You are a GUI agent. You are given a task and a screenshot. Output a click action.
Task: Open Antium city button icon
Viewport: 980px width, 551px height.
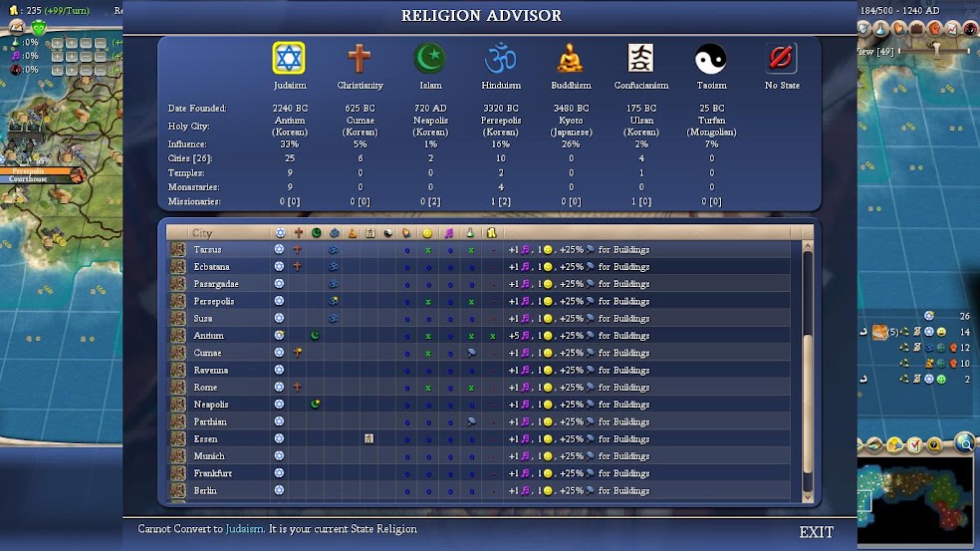coord(178,335)
